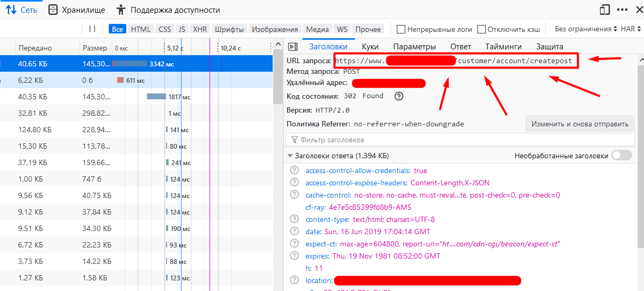Switch to Заголовки tab

coord(328,47)
